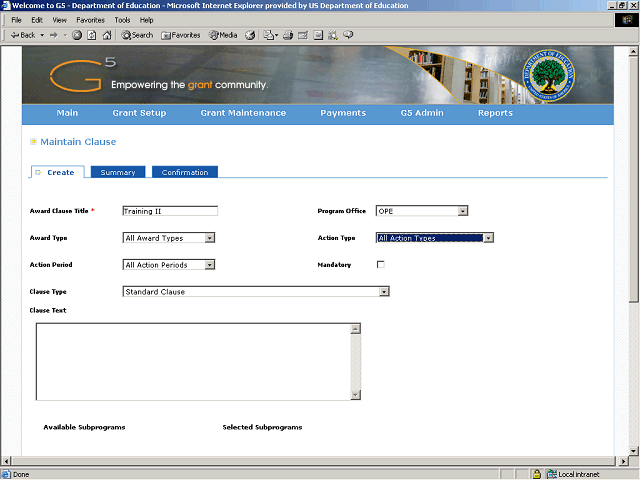The width and height of the screenshot is (640, 480).
Task: Open the G5 Admin navigation link
Action: (x=422, y=113)
